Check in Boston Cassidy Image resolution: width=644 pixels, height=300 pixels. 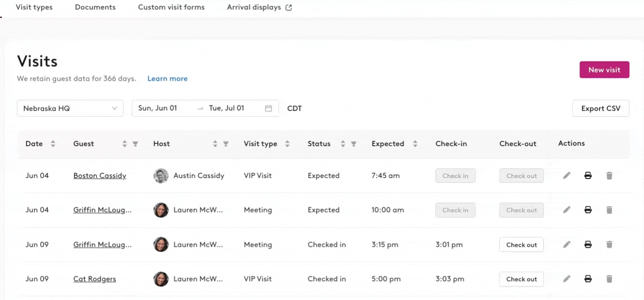pos(456,176)
